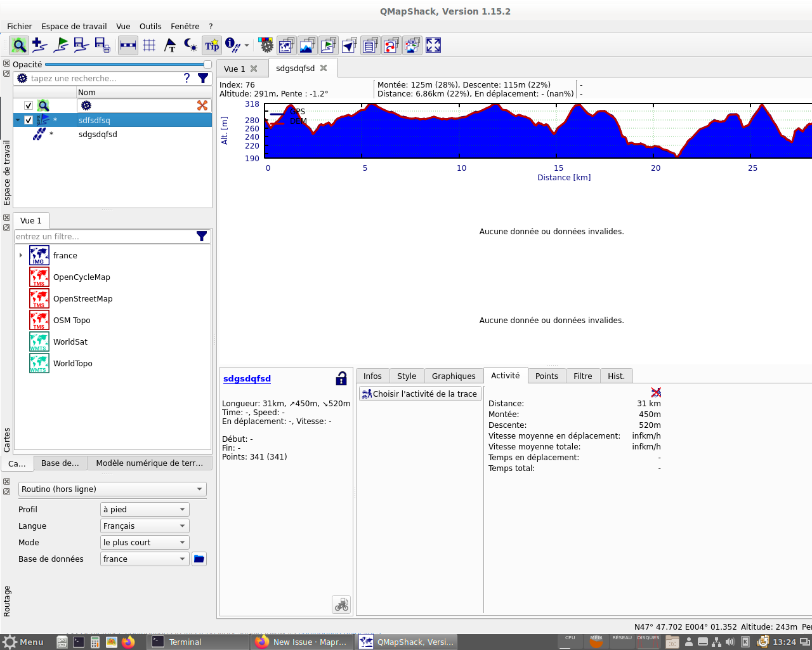Select the map zoom magnifier tool
812x650 pixels.
18,45
